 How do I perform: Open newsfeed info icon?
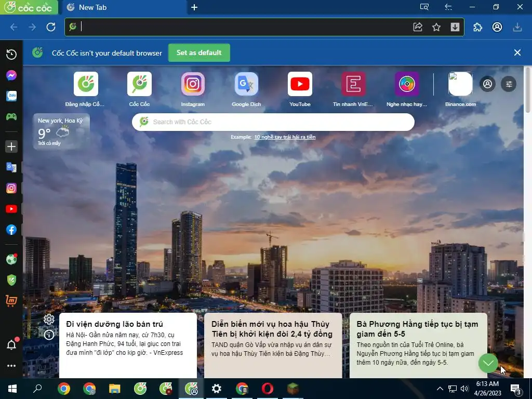click(49, 335)
